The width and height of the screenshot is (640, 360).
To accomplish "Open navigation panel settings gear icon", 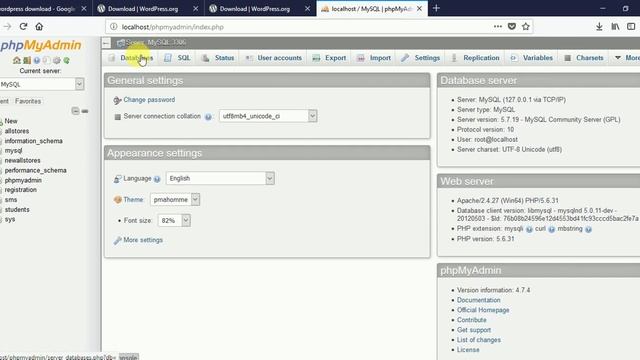I will click(56, 60).
